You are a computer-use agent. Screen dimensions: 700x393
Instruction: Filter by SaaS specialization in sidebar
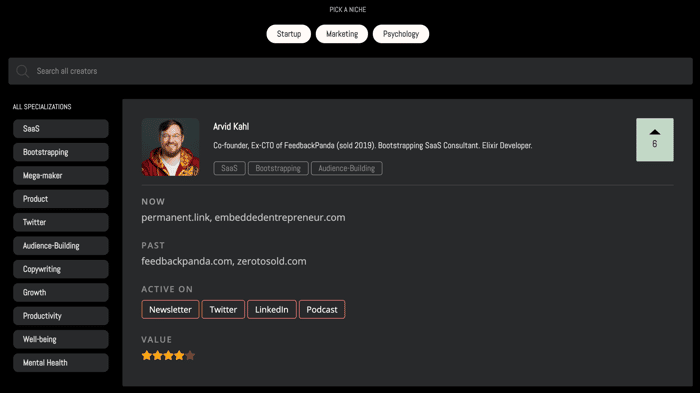coord(61,129)
